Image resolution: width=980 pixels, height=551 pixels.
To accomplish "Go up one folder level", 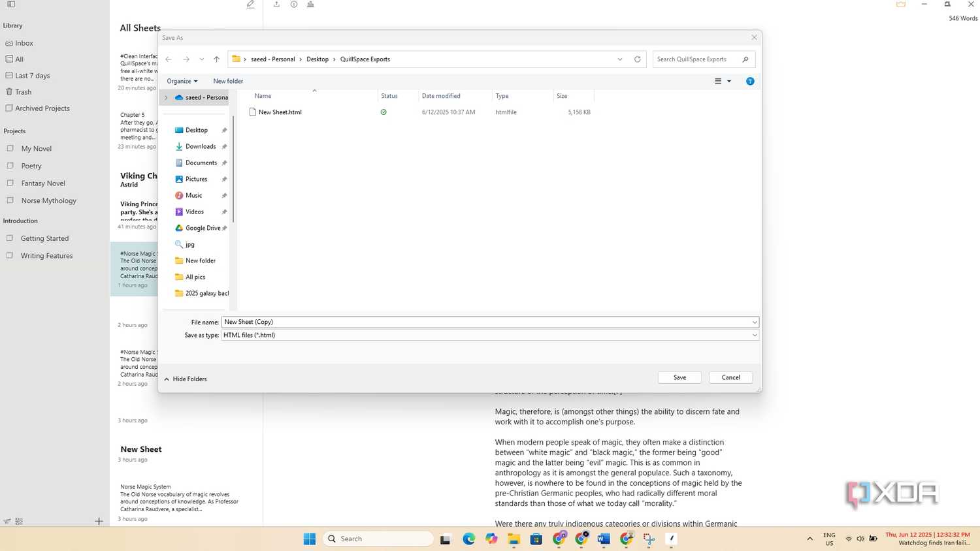I will [x=217, y=59].
